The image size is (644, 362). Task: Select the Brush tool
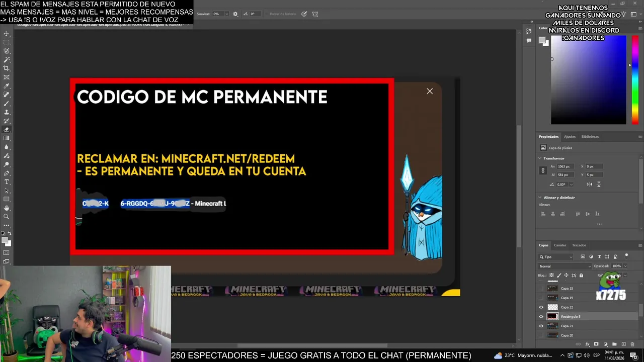point(7,104)
